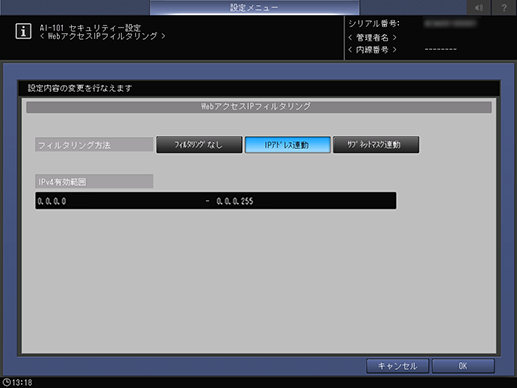Click the clock icon by 13:18
The height and width of the screenshot is (388, 517).
[6, 382]
